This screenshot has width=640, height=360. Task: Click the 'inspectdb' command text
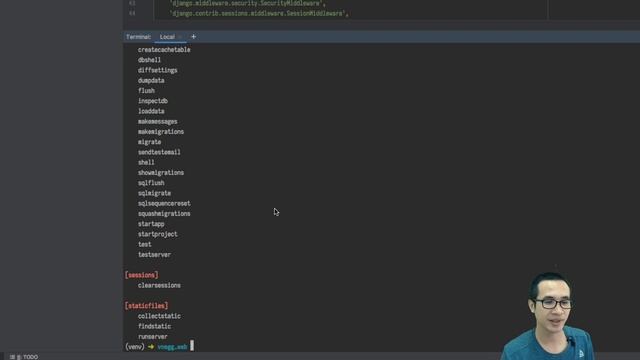[153, 101]
